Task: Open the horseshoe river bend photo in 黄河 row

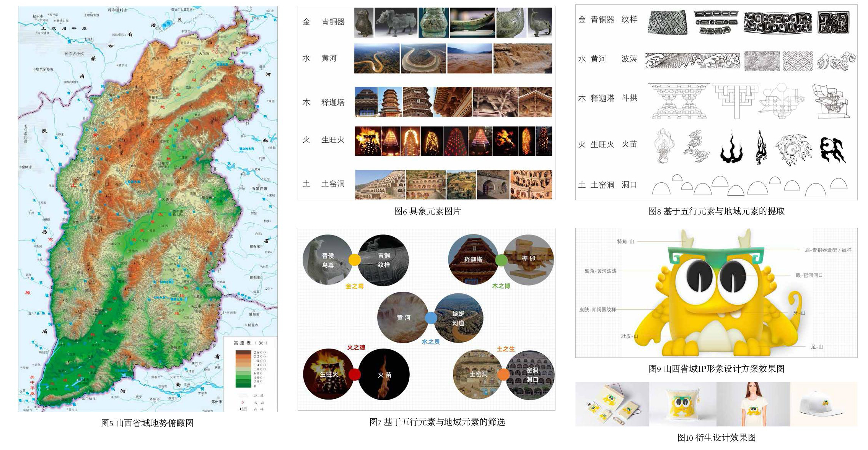Action: (x=423, y=58)
